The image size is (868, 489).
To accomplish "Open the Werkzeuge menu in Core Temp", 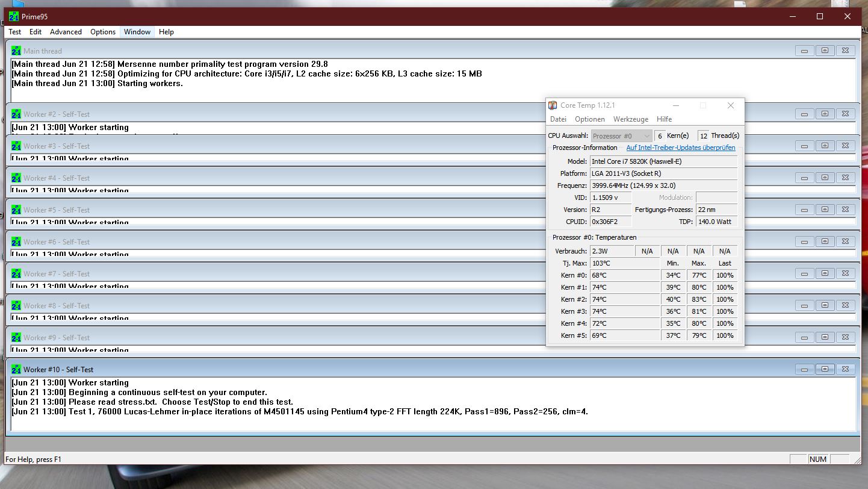I will pyautogui.click(x=630, y=119).
